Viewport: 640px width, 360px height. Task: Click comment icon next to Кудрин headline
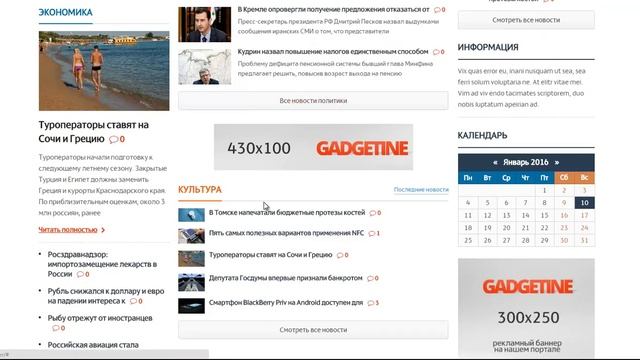point(436,52)
